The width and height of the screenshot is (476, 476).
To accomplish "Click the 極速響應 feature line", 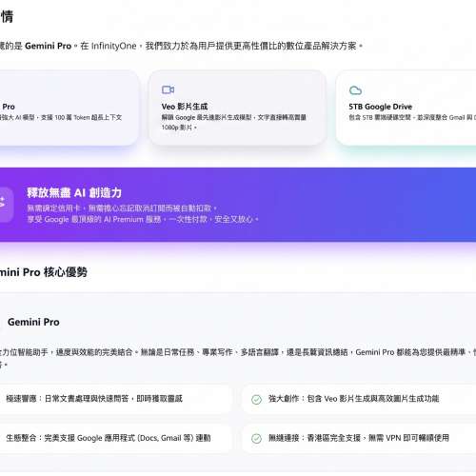I will pyautogui.click(x=94, y=399).
